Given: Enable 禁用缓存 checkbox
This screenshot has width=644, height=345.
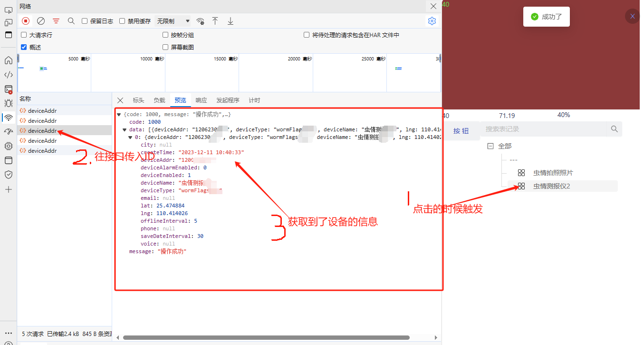Looking at the screenshot, I should coord(122,21).
